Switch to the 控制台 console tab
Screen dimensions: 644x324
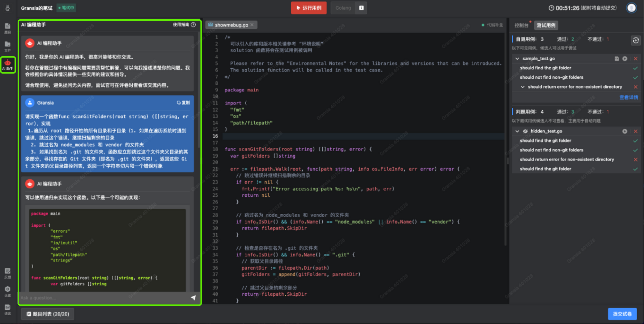pyautogui.click(x=521, y=25)
